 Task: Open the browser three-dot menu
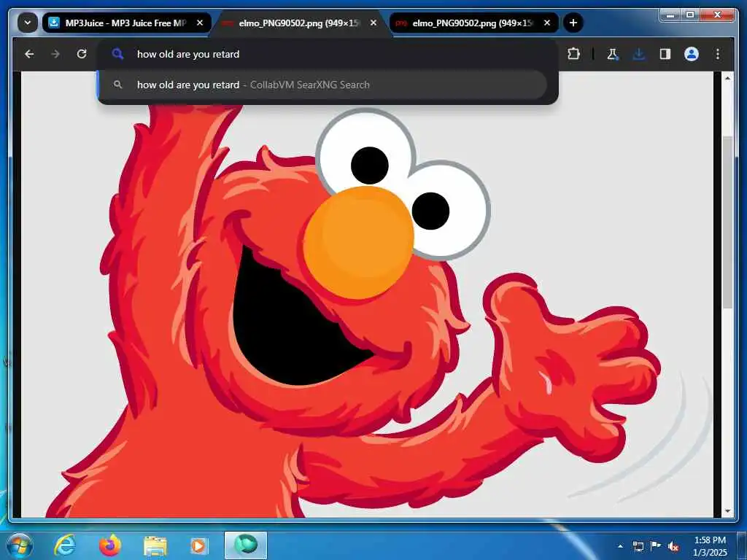pos(718,54)
